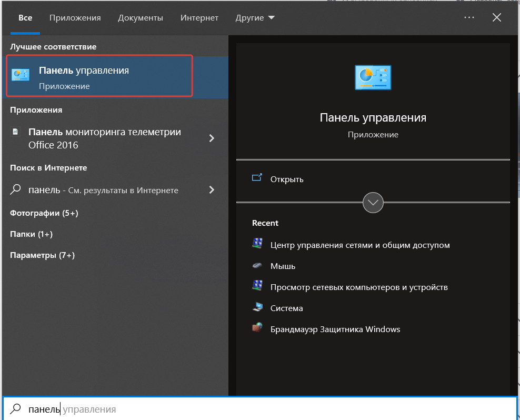Viewport: 520px width, 420px height.
Task: Expand actions with the round chevron button
Action: [x=373, y=203]
